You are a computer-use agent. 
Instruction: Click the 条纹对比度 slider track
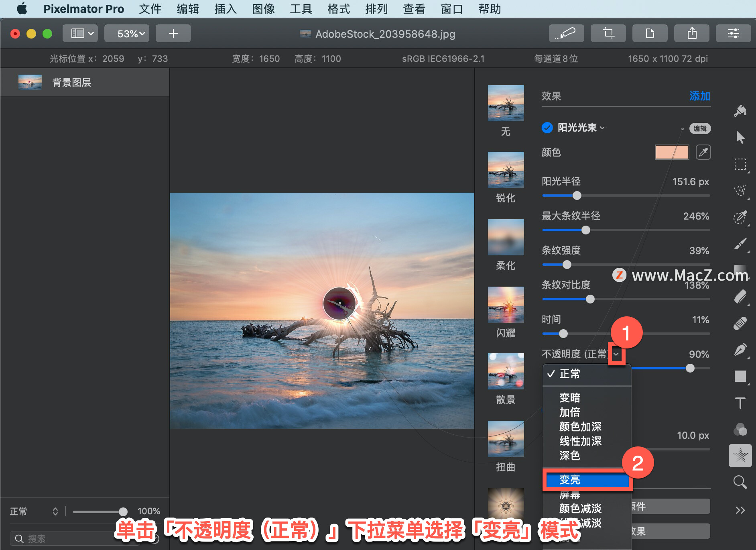coord(626,299)
